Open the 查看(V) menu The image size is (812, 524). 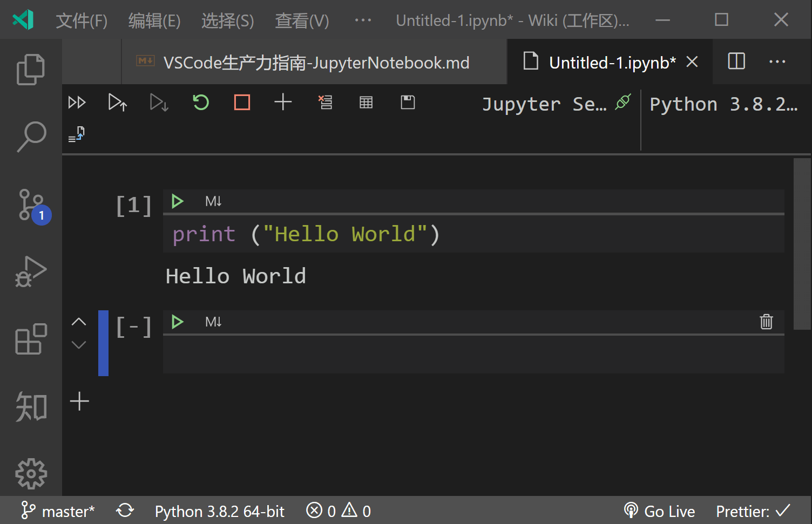tap(302, 21)
